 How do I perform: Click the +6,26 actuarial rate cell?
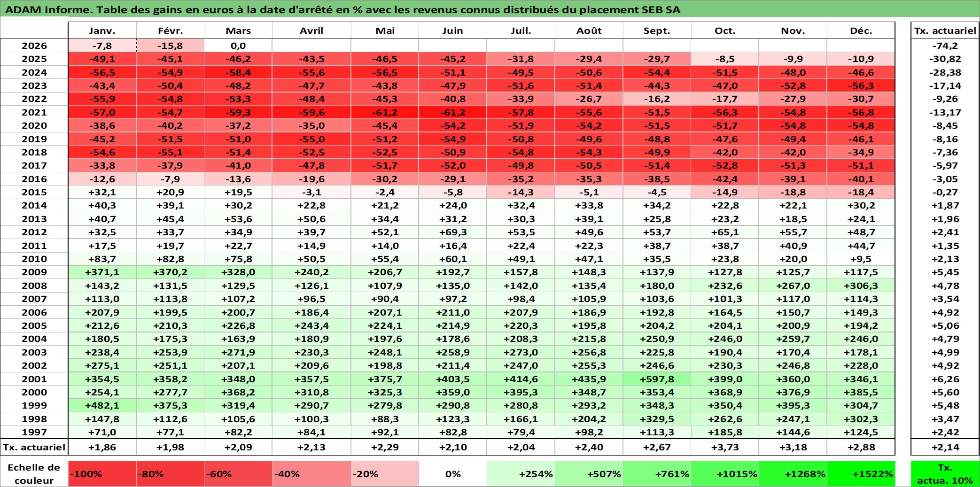pyautogui.click(x=945, y=379)
